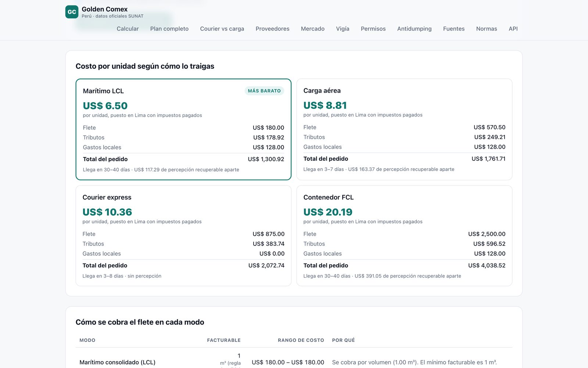Go to the Calcular nav item
Image resolution: width=588 pixels, height=368 pixels.
tap(128, 29)
